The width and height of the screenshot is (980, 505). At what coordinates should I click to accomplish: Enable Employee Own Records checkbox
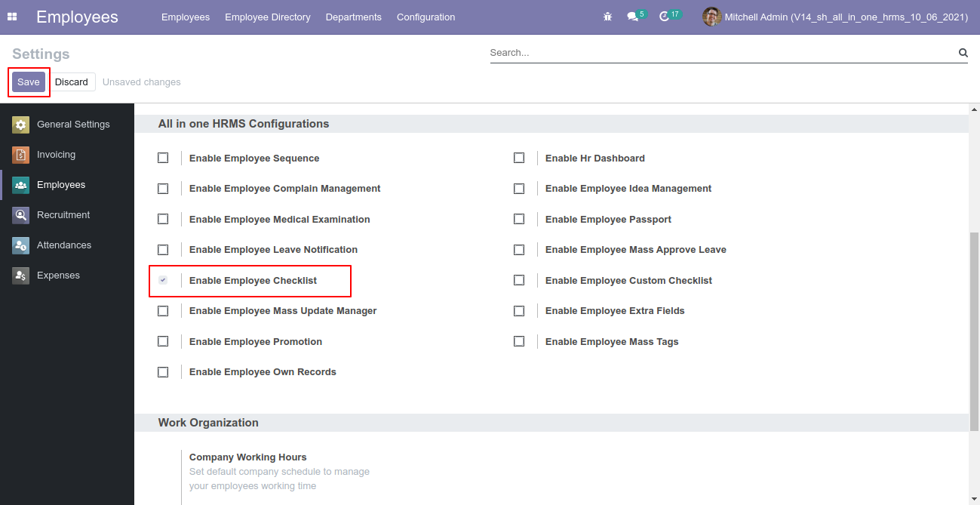(x=163, y=372)
